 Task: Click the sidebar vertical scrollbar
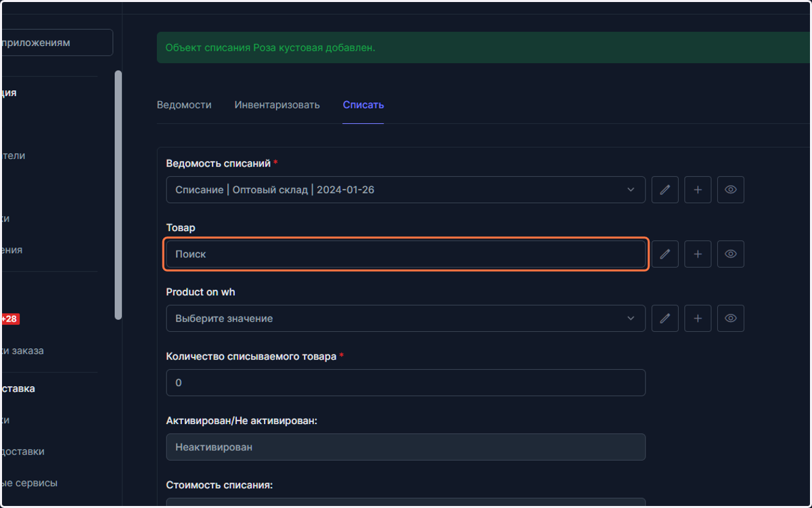[118, 195]
